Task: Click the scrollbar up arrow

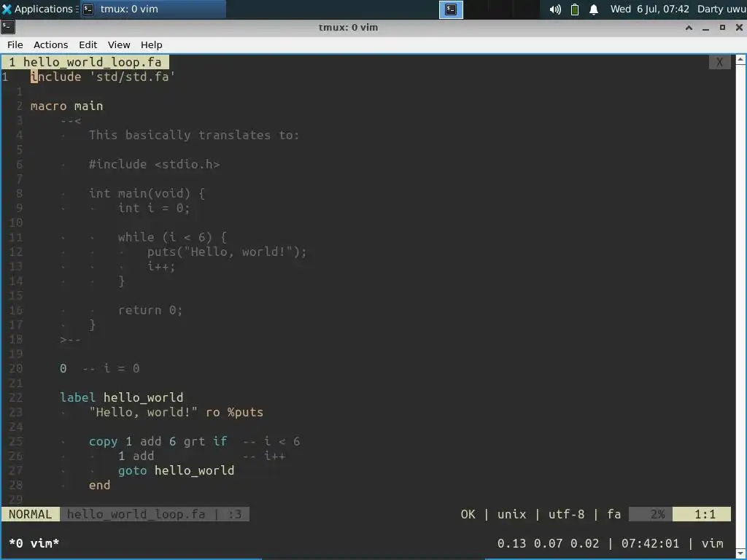Action: coord(741,59)
